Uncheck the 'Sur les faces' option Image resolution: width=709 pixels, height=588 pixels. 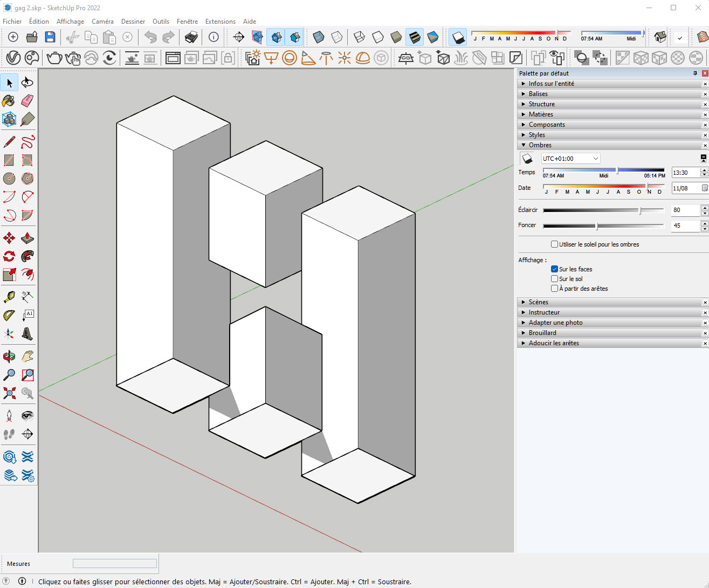(x=554, y=269)
